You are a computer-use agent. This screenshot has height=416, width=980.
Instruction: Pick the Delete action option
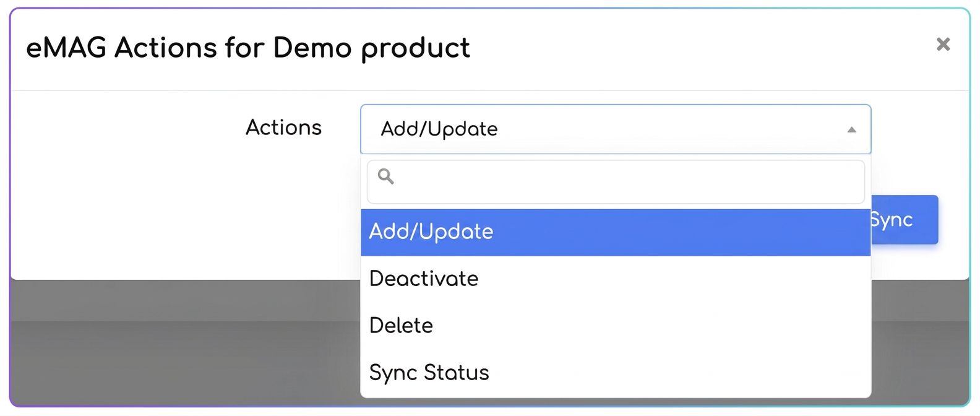pos(616,326)
